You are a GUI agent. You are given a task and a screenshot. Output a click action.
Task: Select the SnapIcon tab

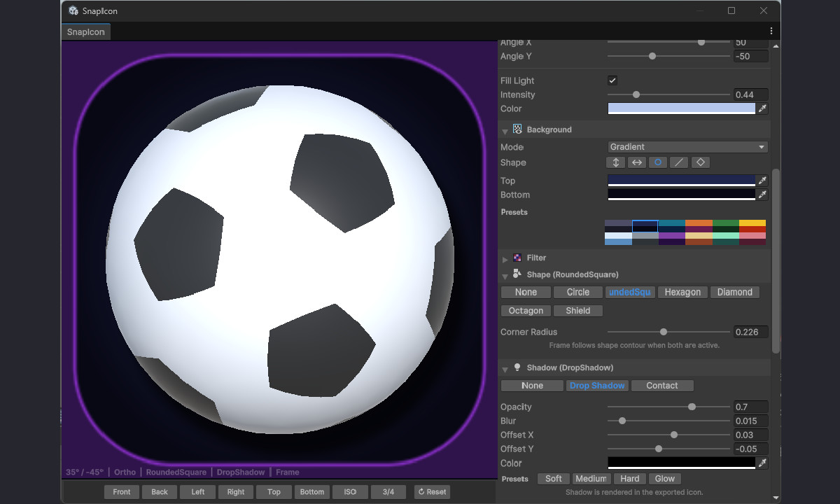point(85,31)
